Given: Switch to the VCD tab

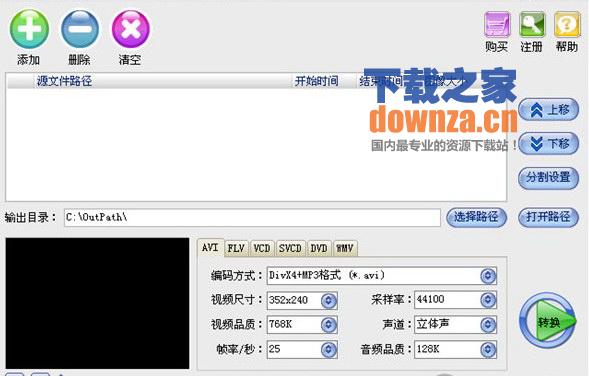Looking at the screenshot, I should (262, 248).
